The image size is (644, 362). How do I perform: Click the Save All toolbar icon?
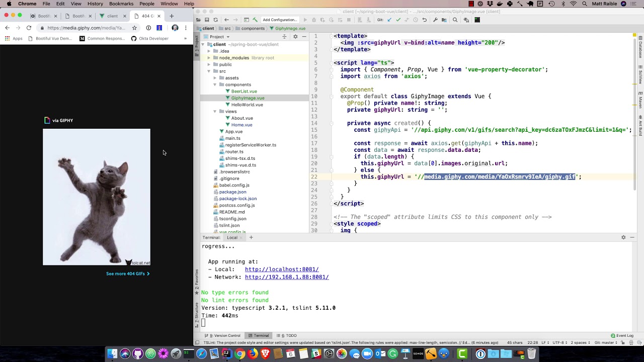tap(207, 20)
